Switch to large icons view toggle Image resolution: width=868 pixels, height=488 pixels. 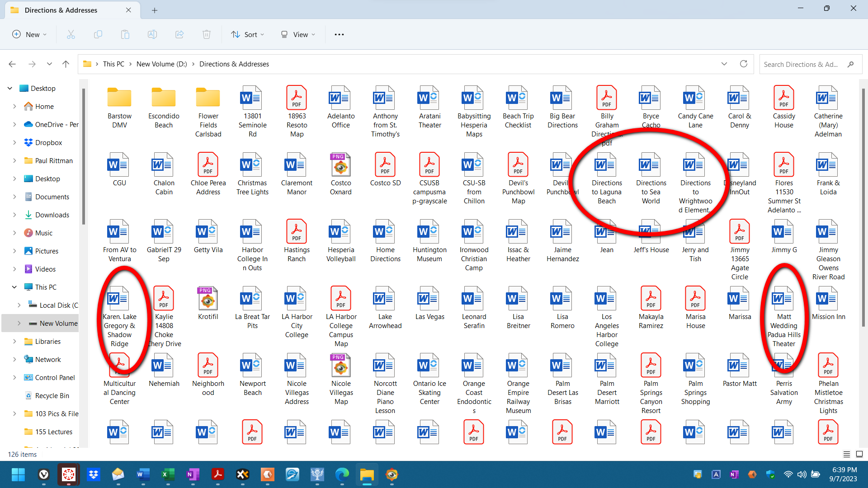click(x=859, y=454)
